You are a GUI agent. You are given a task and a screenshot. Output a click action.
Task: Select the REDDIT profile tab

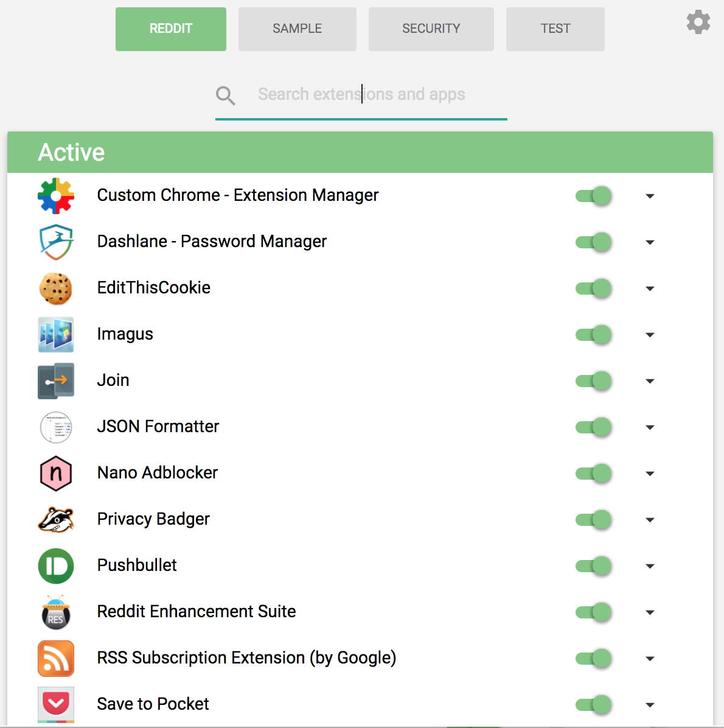tap(171, 29)
